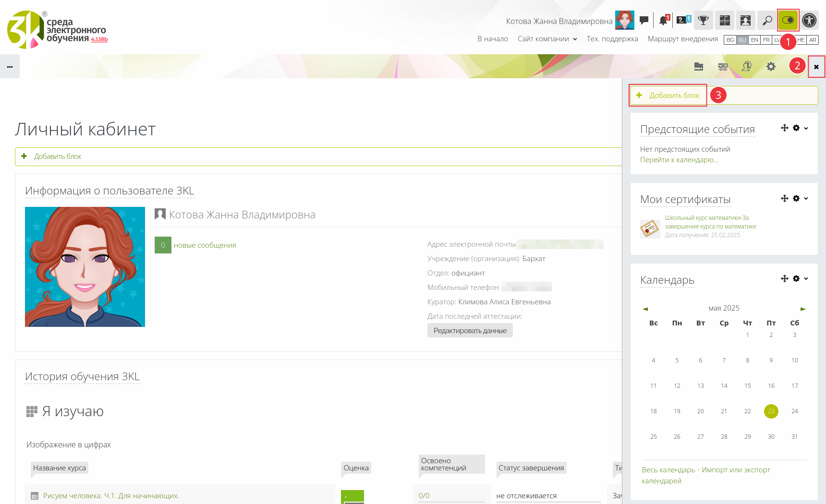826x504 pixels.
Task: Open Календарь block settings gear dropdown
Action: pos(800,278)
